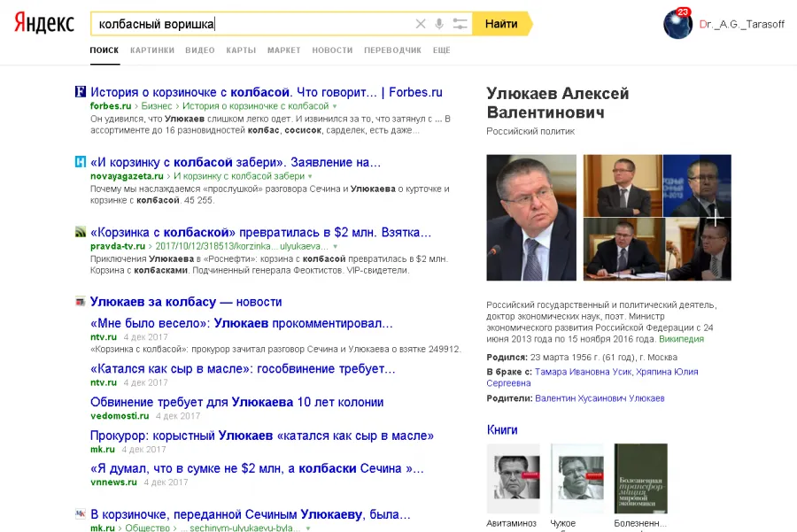Open '«И корзинку с колбасой забери»' result
Viewport: 797px width, 532px height.
[236, 162]
